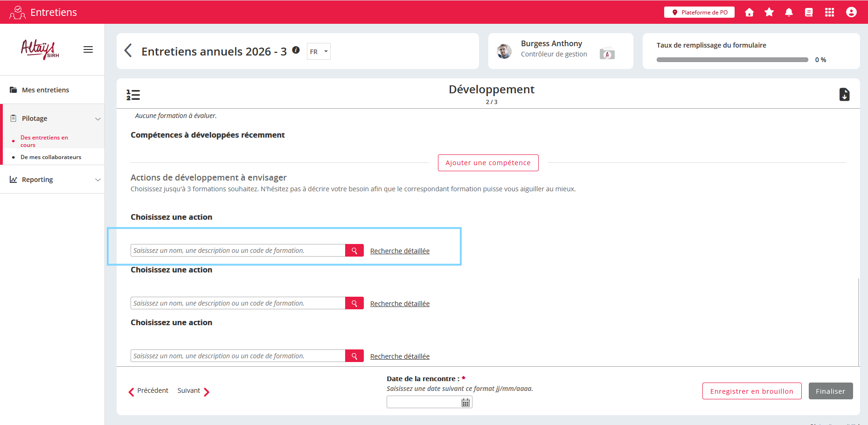Click Enregistrer en brouillon button
This screenshot has width=868, height=425.
click(x=751, y=391)
